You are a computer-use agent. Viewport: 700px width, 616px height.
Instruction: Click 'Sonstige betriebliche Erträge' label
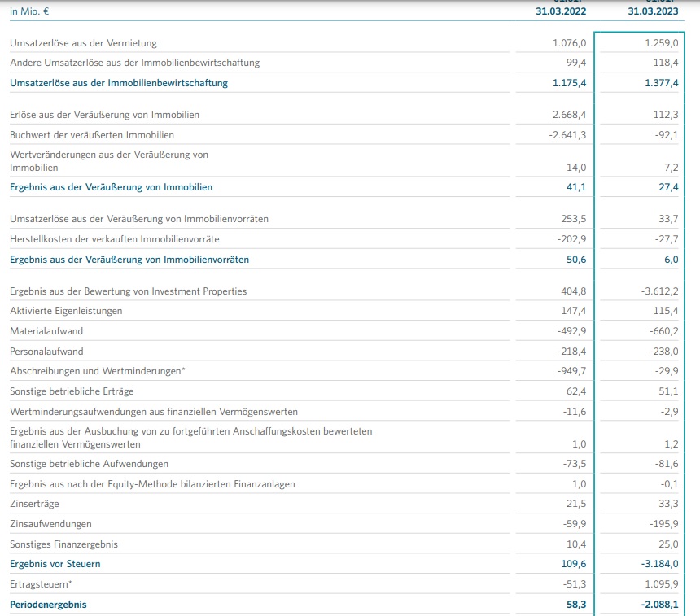click(x=72, y=391)
